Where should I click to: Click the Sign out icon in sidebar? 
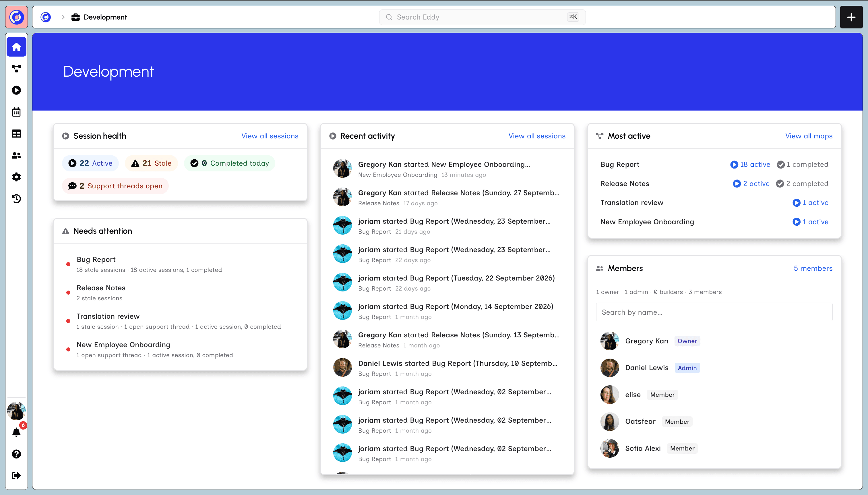point(16,475)
